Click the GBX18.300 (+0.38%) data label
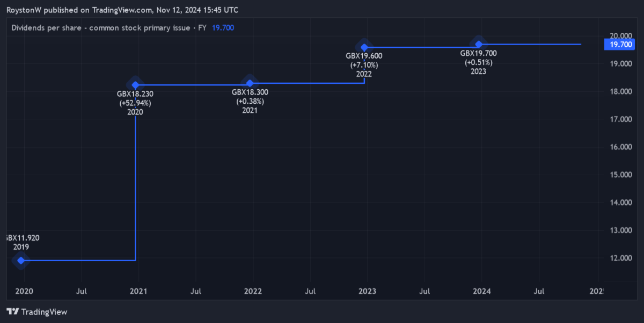 pyautogui.click(x=250, y=96)
